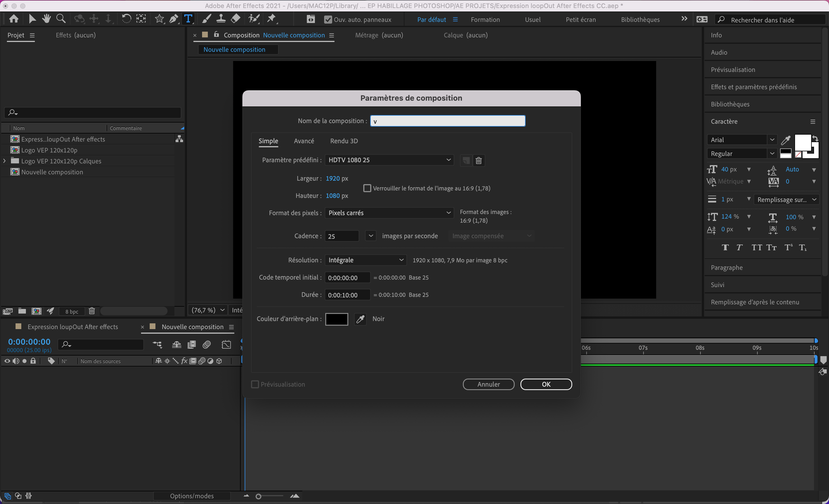This screenshot has height=504, width=829.
Task: Delete preset with dialog trash icon
Action: pos(478,161)
